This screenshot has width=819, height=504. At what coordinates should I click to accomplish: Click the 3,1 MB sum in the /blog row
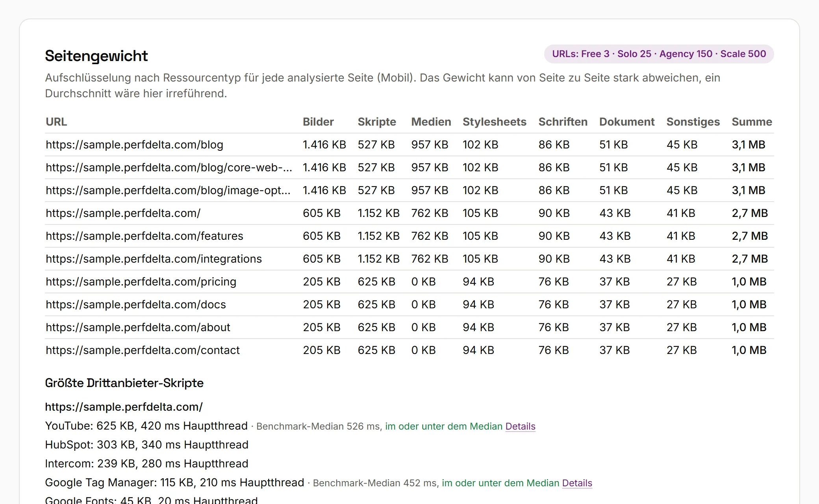[749, 145]
